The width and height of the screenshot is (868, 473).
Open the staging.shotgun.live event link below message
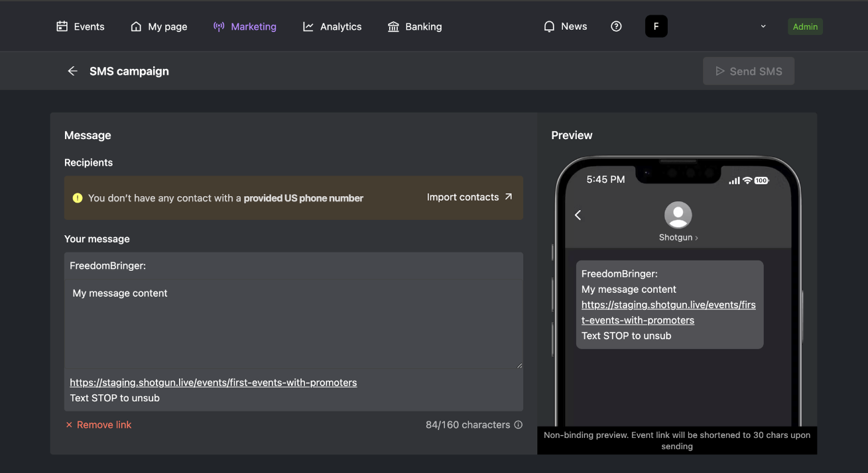click(x=214, y=382)
